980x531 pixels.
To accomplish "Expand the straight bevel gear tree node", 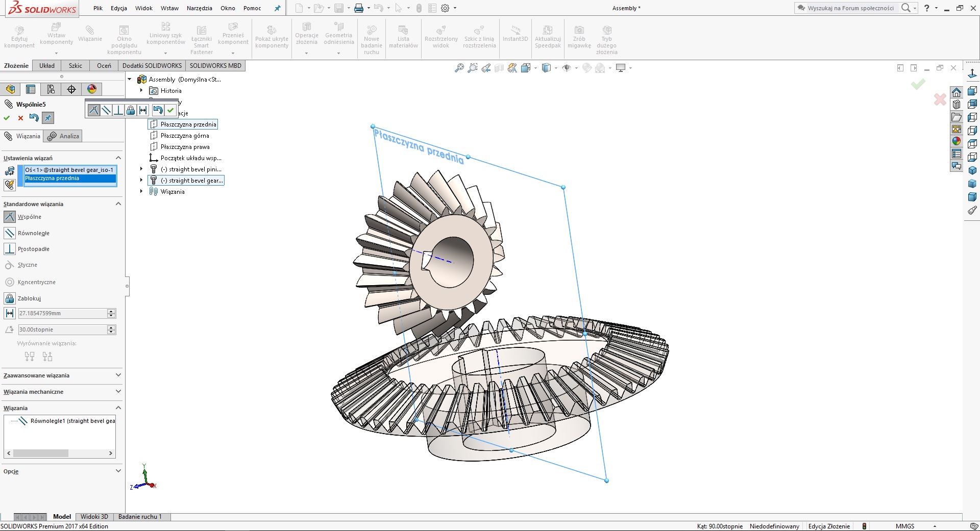I will [x=141, y=181].
